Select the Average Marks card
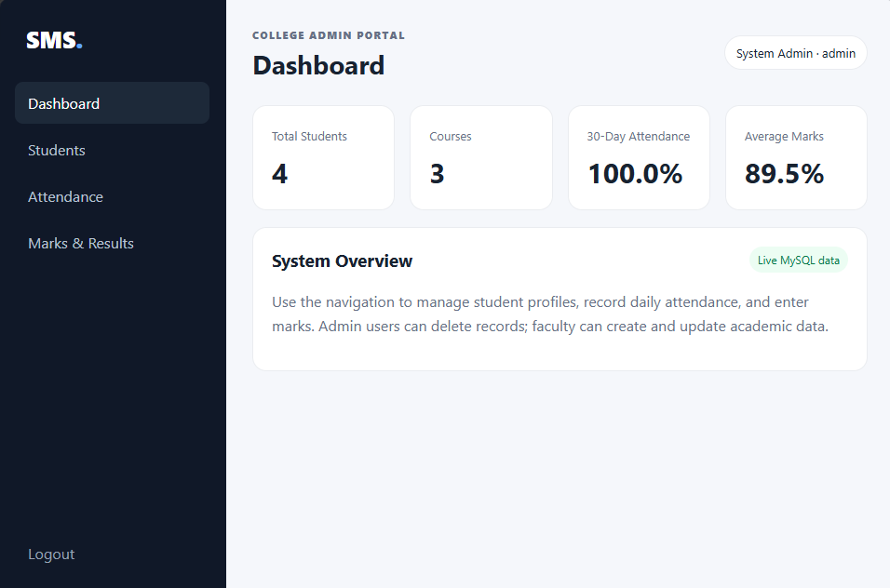 (796, 157)
